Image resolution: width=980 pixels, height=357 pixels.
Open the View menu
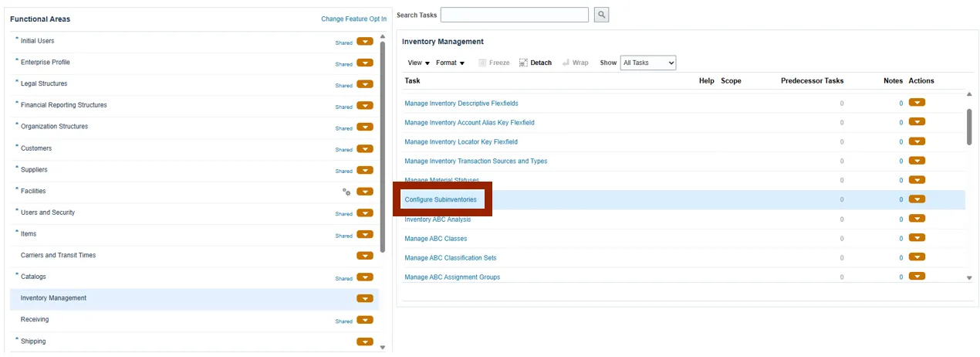(x=418, y=63)
